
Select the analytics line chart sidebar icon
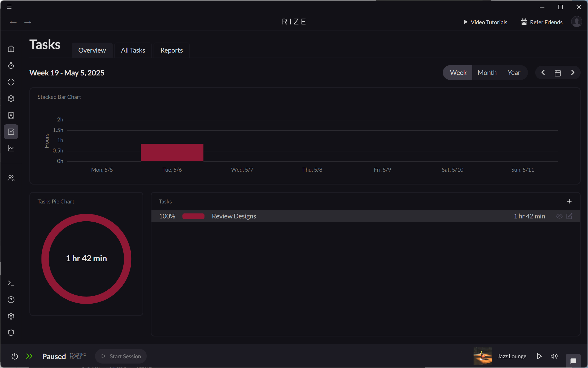tap(11, 148)
